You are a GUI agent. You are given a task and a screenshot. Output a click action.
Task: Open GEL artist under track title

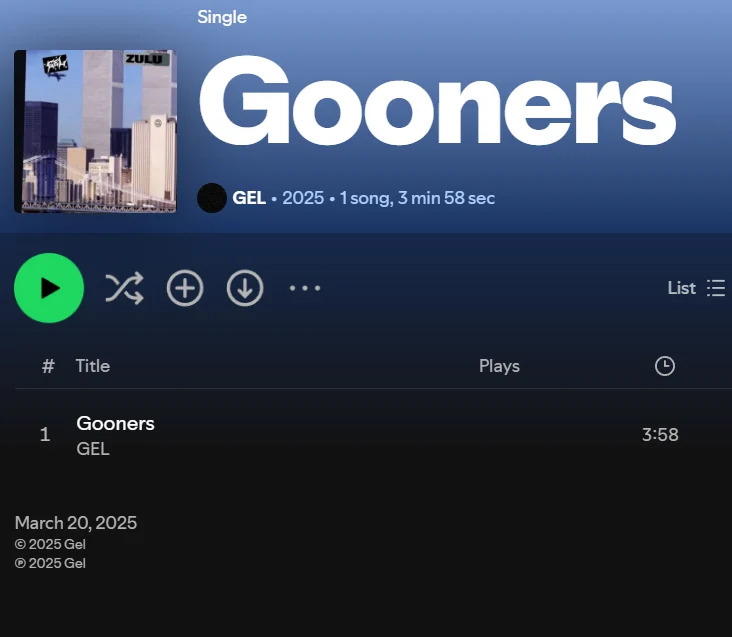coord(93,449)
